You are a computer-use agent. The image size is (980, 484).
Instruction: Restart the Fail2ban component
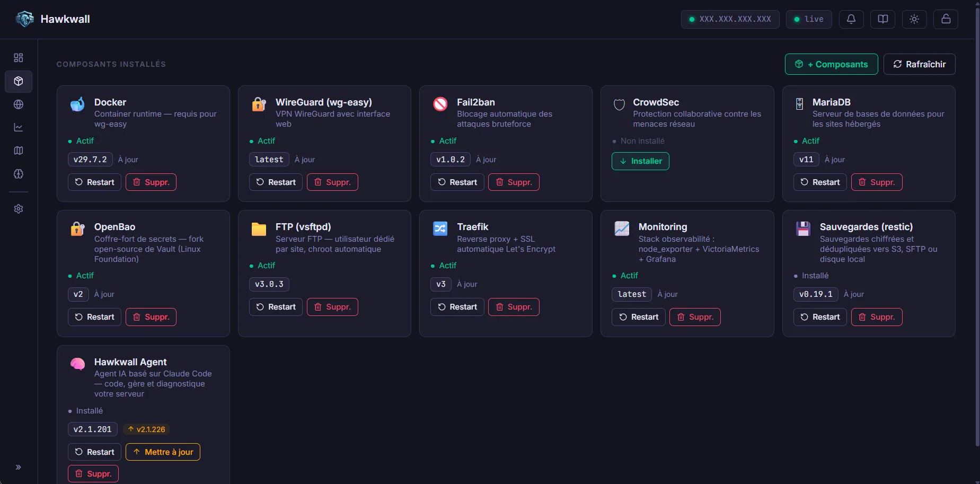(457, 182)
